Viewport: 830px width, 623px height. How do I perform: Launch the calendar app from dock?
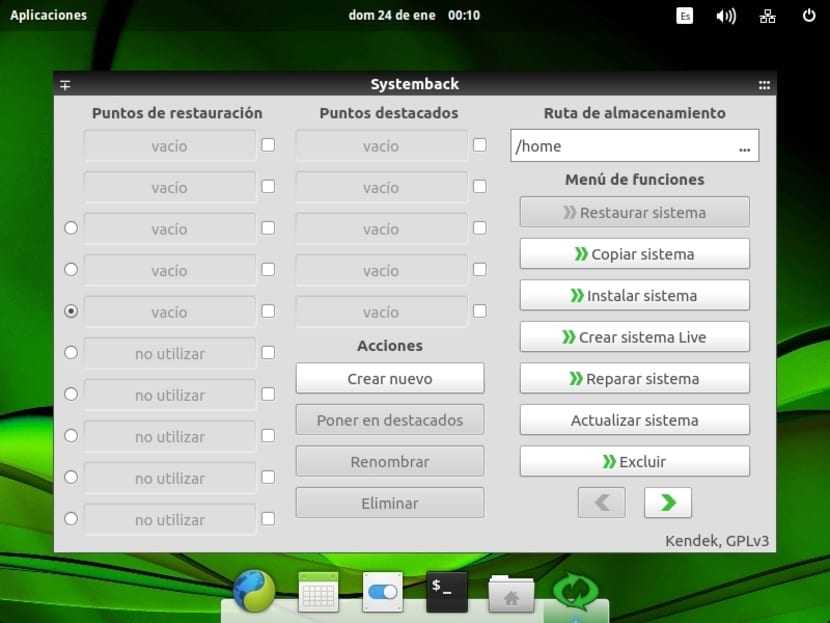(x=318, y=592)
